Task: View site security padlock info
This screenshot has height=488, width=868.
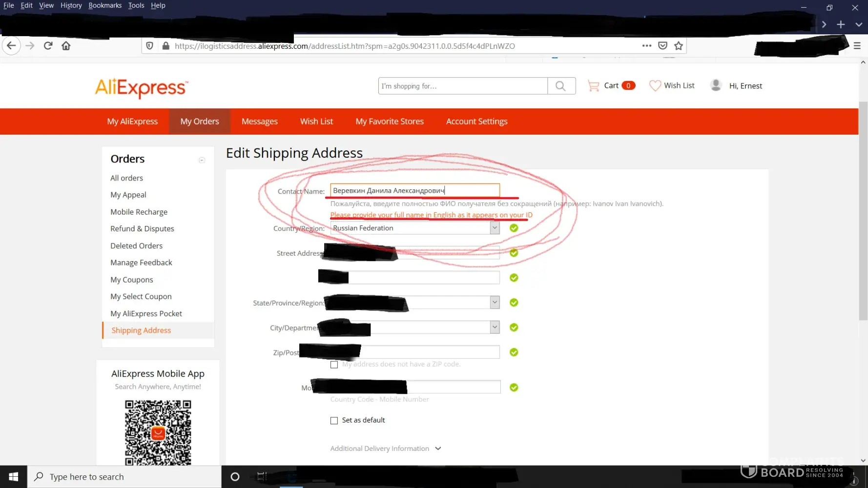Action: coord(166,46)
